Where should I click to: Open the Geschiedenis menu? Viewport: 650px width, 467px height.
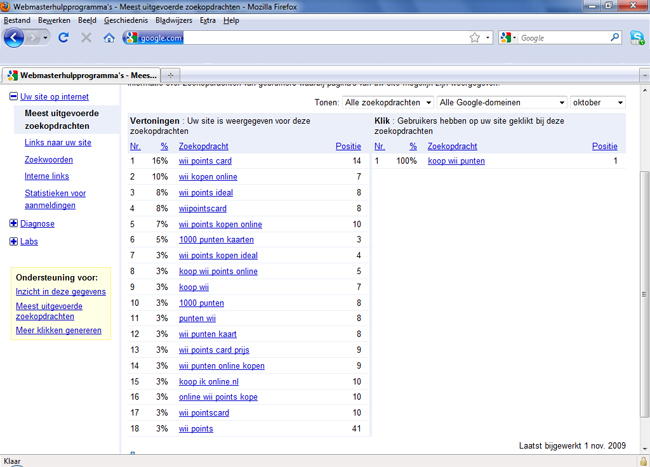(x=126, y=20)
